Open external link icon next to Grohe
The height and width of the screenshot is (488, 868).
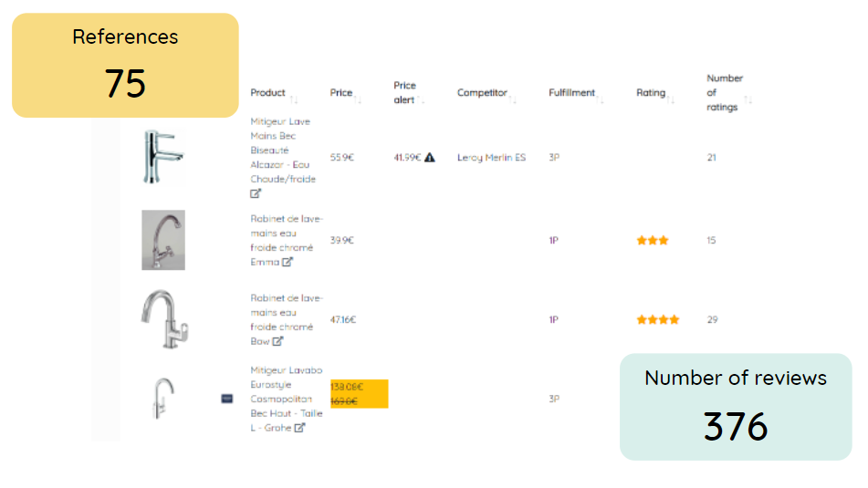pos(299,428)
